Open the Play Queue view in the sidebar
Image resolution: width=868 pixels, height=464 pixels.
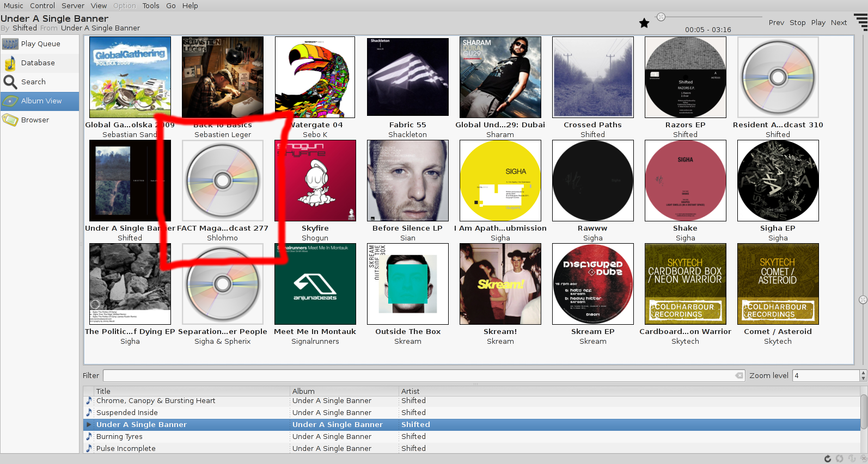coord(40,44)
